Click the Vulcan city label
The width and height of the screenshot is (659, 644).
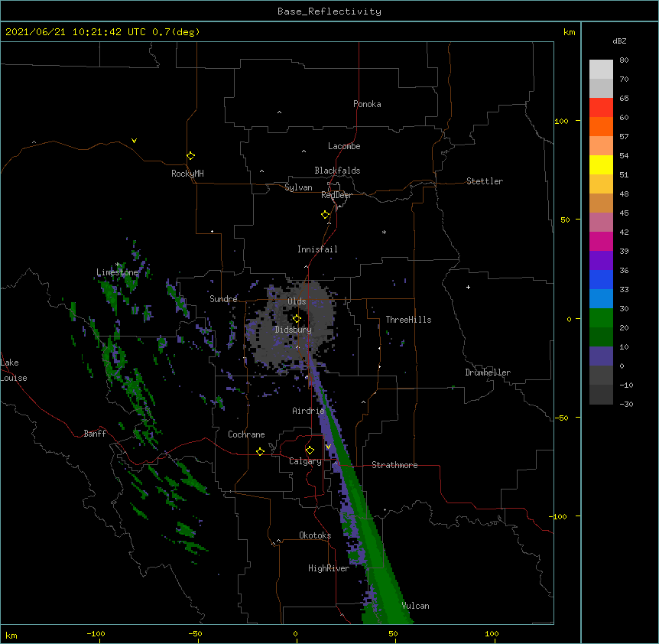point(415,606)
